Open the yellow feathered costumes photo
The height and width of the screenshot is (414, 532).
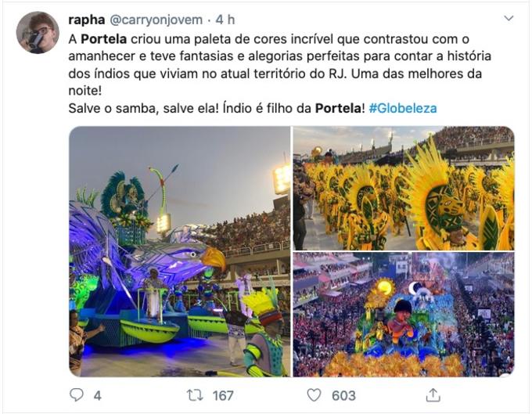tap(404, 187)
